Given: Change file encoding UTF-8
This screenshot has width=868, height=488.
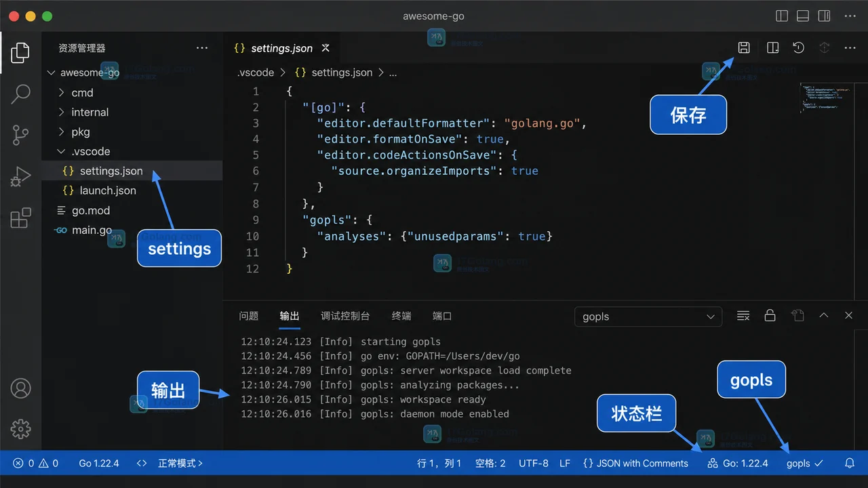Looking at the screenshot, I should click(x=534, y=464).
